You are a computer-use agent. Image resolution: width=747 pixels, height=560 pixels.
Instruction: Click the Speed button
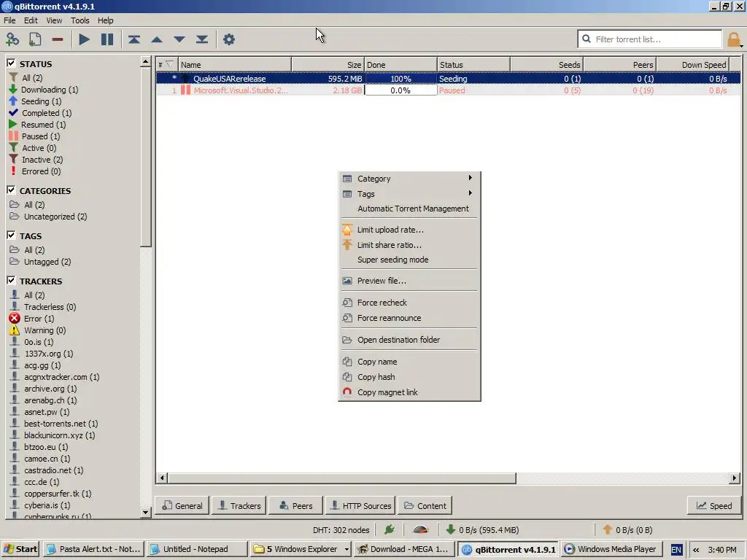714,506
